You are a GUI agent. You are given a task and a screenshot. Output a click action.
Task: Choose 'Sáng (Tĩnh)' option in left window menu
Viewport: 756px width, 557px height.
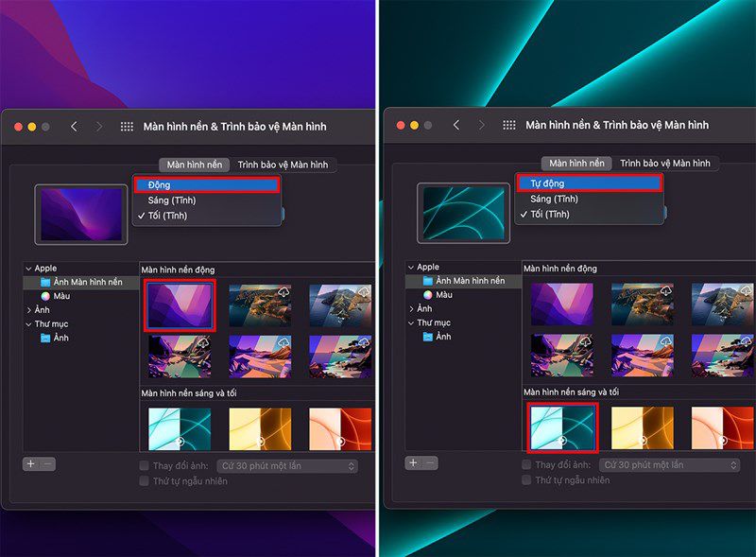[x=207, y=200]
